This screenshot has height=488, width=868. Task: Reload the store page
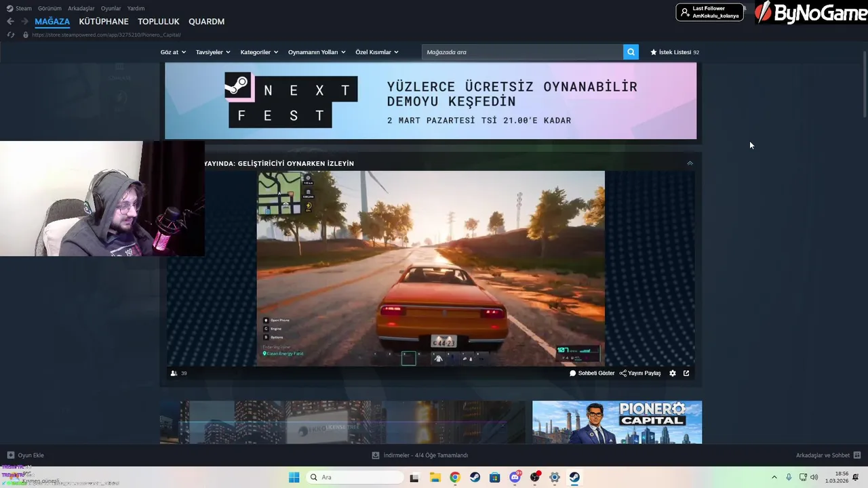[10, 35]
